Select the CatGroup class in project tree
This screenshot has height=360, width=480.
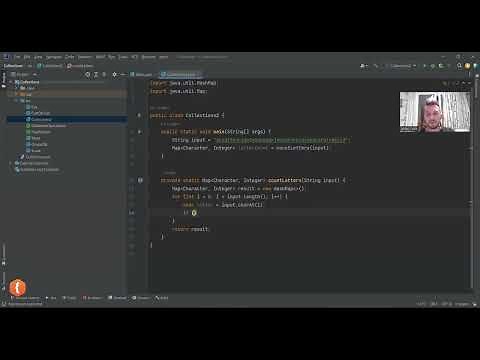pyautogui.click(x=38, y=113)
